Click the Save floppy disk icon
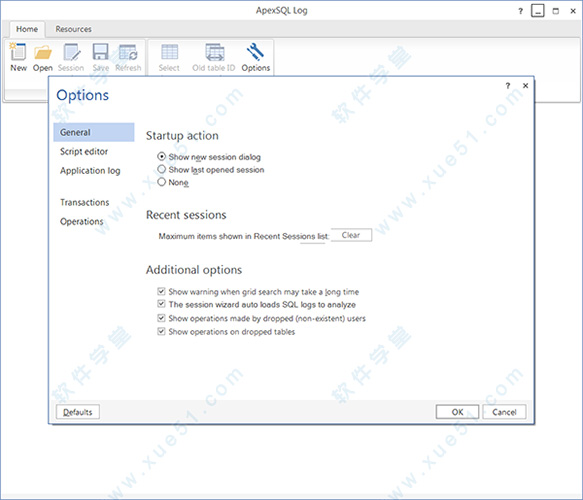This screenshot has height=500, width=583. (x=100, y=52)
